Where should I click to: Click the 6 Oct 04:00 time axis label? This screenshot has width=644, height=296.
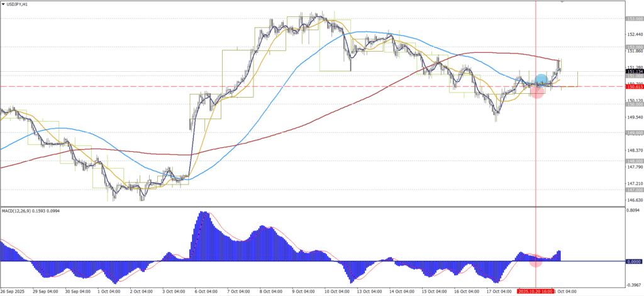coord(205,292)
